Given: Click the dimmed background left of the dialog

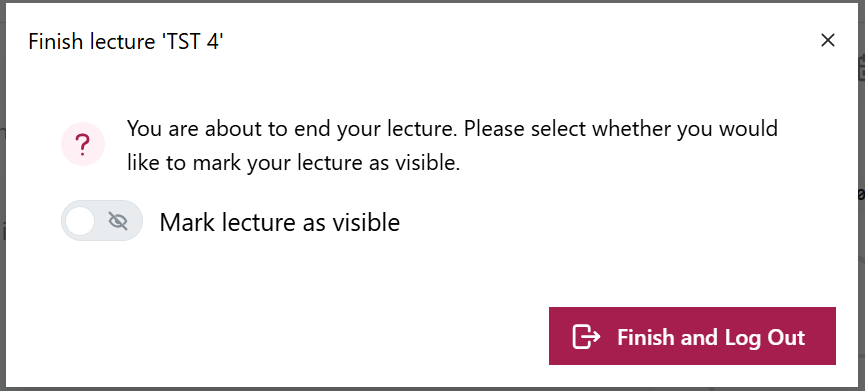Looking at the screenshot, I should pyautogui.click(x=3, y=195).
